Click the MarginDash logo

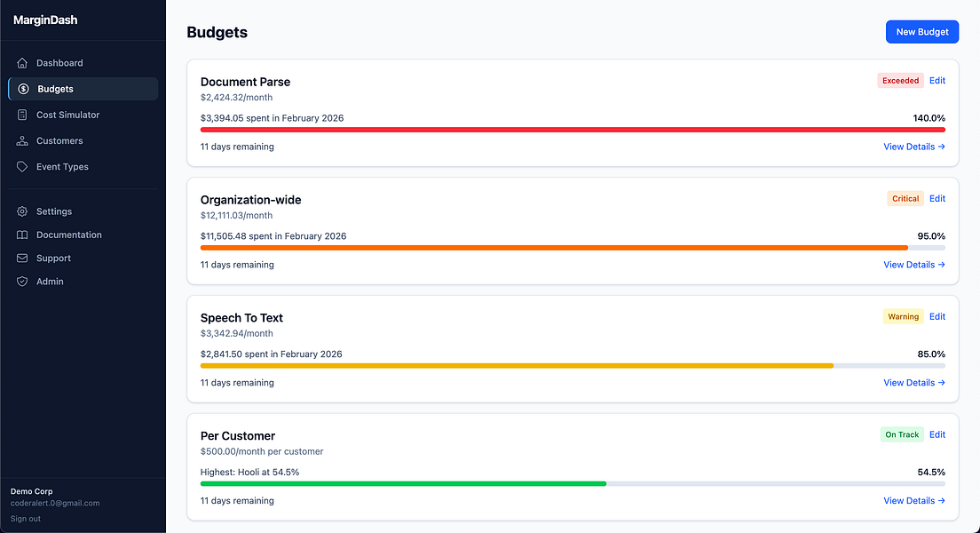pos(45,19)
